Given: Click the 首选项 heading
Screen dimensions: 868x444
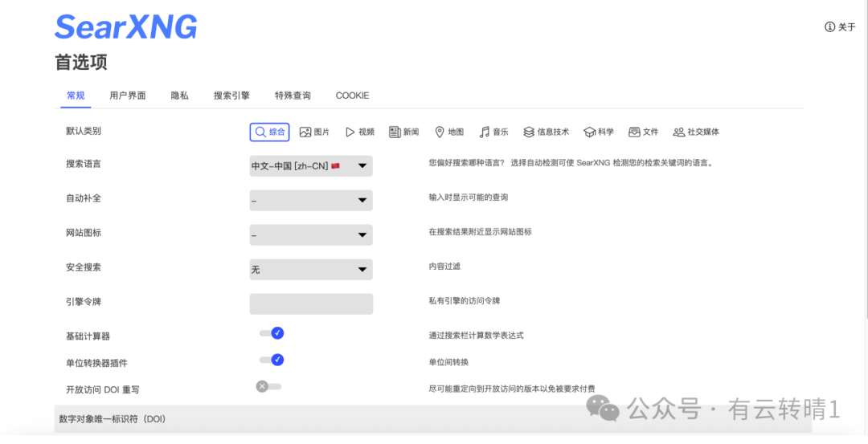Looking at the screenshot, I should pyautogui.click(x=81, y=63).
